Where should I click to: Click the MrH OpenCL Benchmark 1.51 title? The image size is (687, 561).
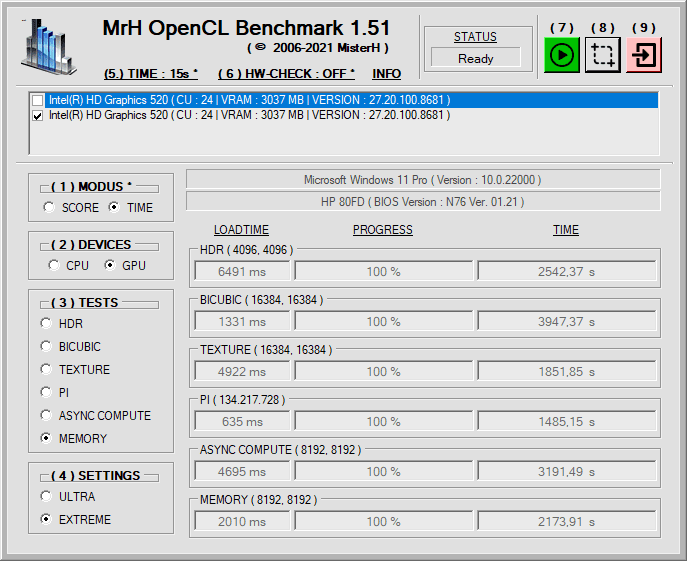point(246,28)
